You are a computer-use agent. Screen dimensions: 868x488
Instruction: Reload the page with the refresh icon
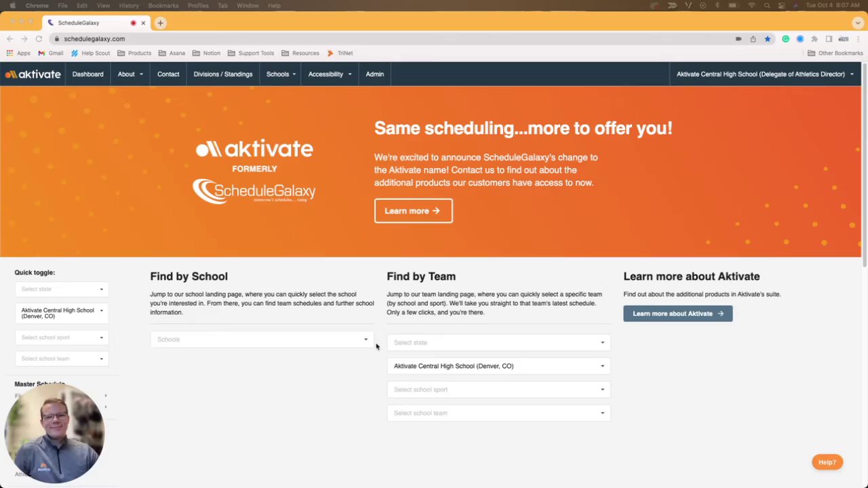(39, 39)
